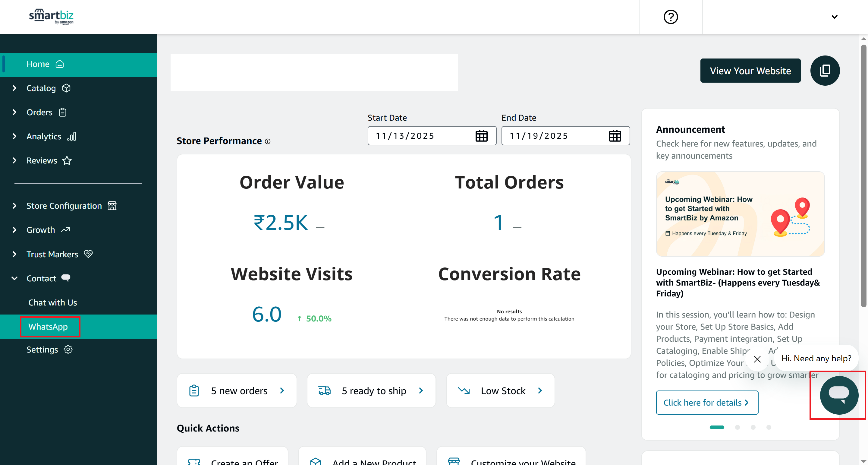This screenshot has height=465, width=868.
Task: Click the webinar announcement banner image
Action: pos(740,214)
